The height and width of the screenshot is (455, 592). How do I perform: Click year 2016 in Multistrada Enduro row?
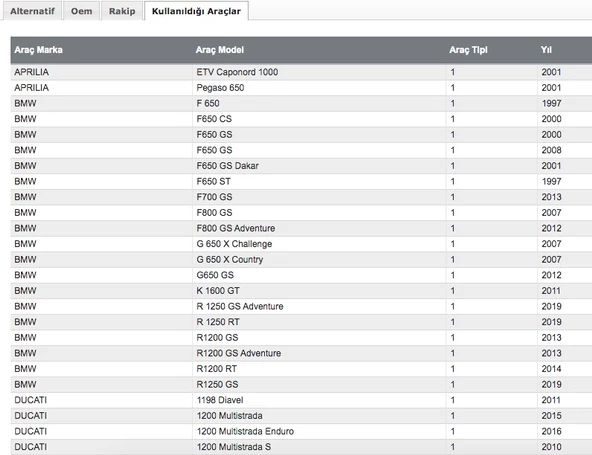click(551, 431)
